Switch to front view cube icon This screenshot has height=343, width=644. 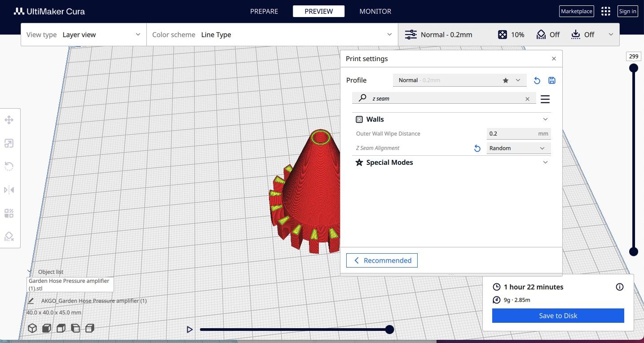[x=47, y=328]
